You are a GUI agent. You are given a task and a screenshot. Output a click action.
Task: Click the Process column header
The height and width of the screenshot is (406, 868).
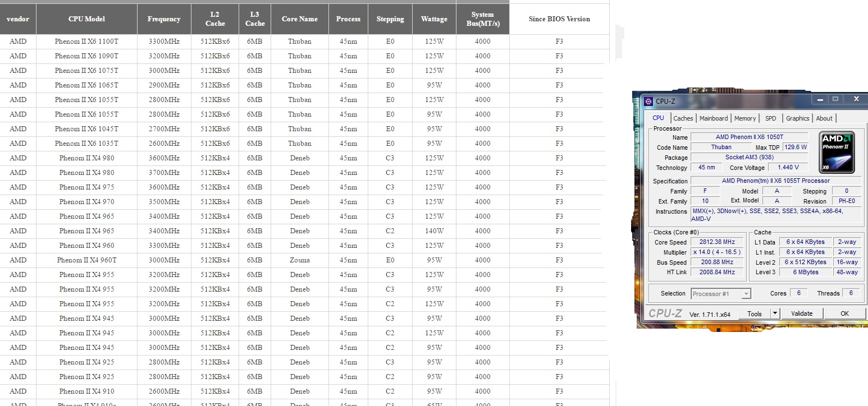click(x=348, y=19)
